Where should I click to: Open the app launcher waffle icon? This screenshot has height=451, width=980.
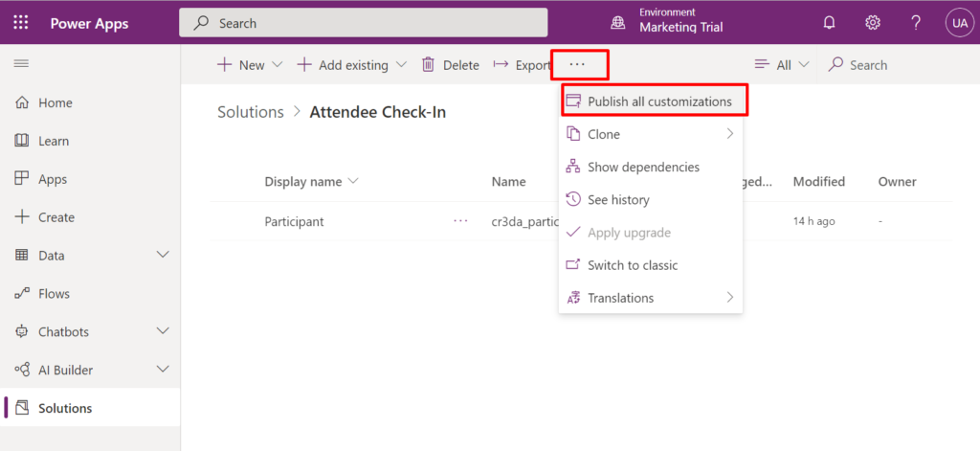(21, 23)
